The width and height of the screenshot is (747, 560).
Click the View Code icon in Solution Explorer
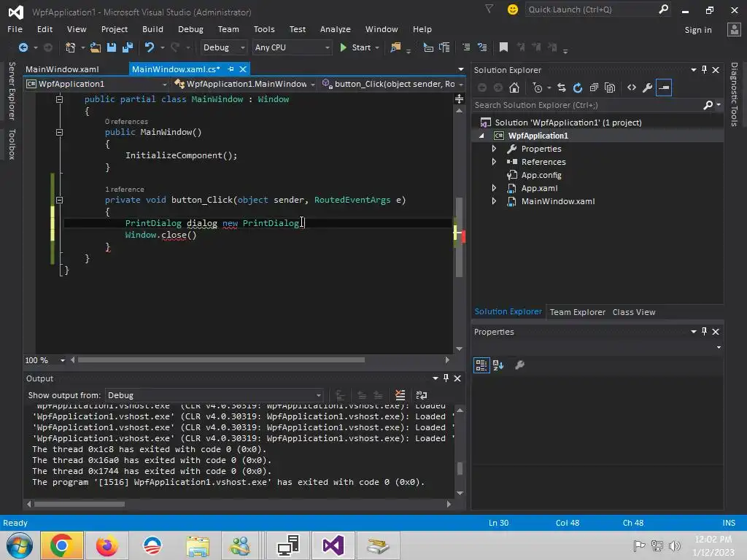632,87
